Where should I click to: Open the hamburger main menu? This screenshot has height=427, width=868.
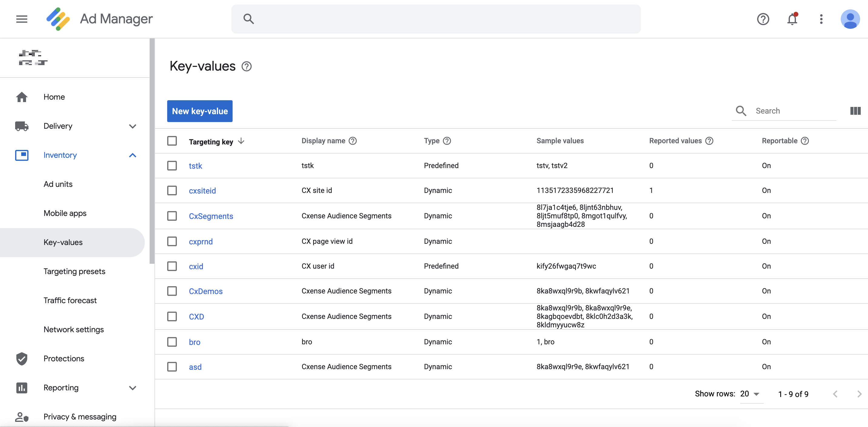pos(22,19)
